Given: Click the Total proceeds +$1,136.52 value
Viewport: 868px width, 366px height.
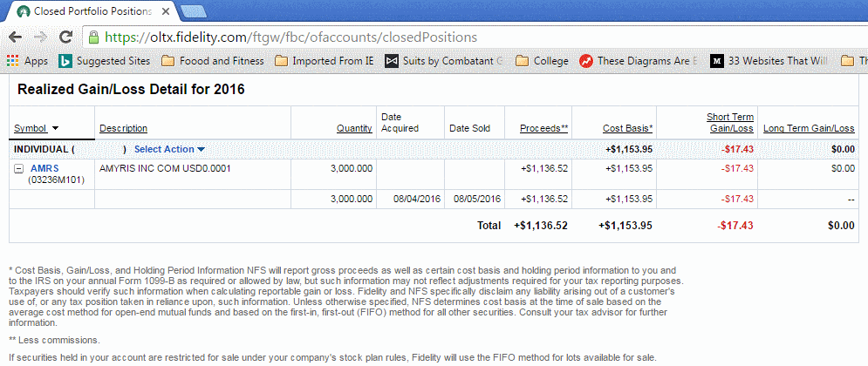Looking at the screenshot, I should [541, 226].
